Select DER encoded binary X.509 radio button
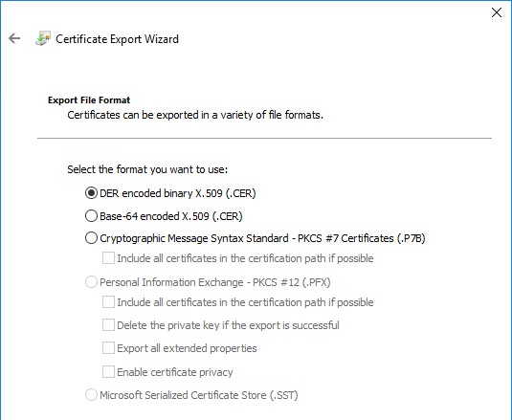The height and width of the screenshot is (420, 512). pyautogui.click(x=91, y=193)
